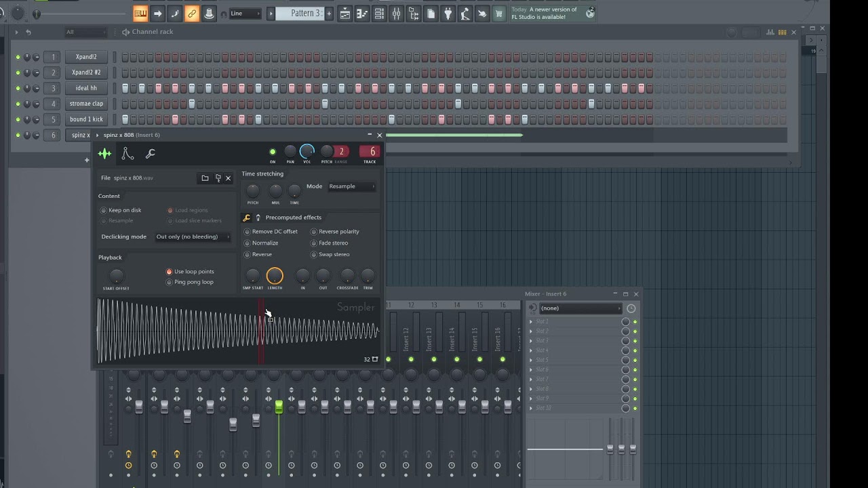Click mixer track number 3 on ideal hh channel

[53, 88]
